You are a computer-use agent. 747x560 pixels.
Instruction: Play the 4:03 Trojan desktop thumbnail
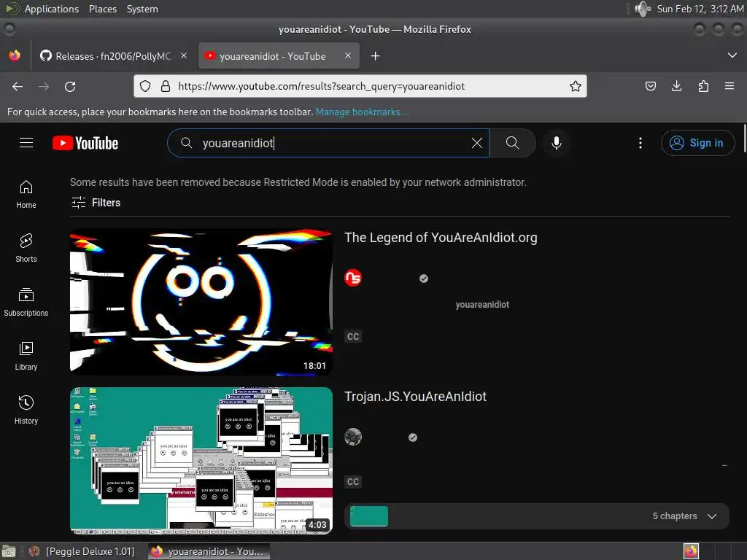pos(201,461)
